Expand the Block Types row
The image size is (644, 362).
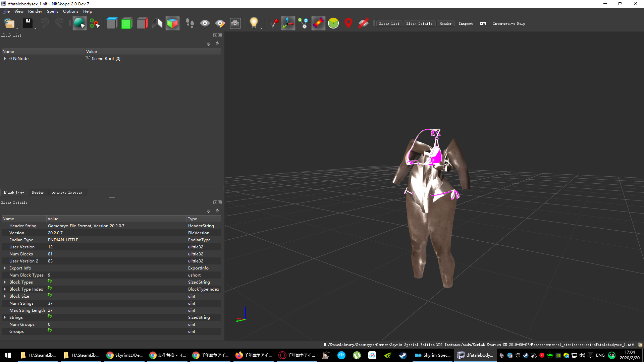pyautogui.click(x=5, y=282)
